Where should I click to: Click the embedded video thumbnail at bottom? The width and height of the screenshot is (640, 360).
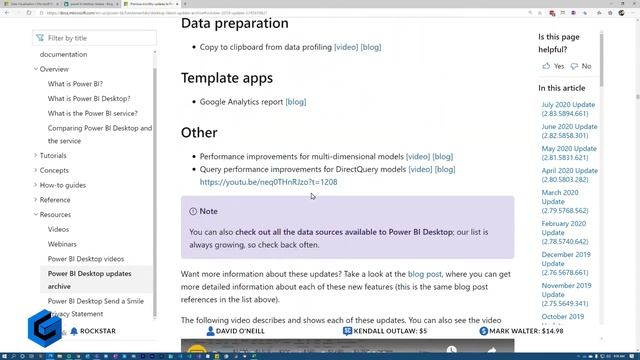[347, 346]
